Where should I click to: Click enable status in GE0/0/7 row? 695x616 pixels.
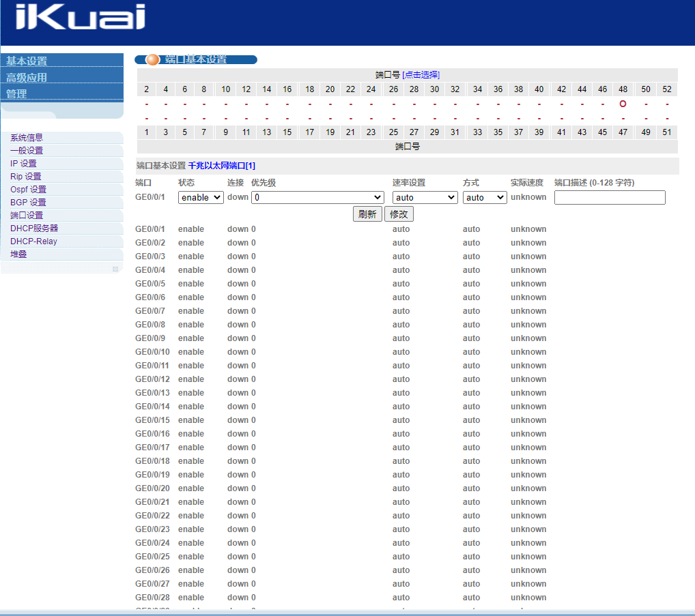tap(191, 311)
